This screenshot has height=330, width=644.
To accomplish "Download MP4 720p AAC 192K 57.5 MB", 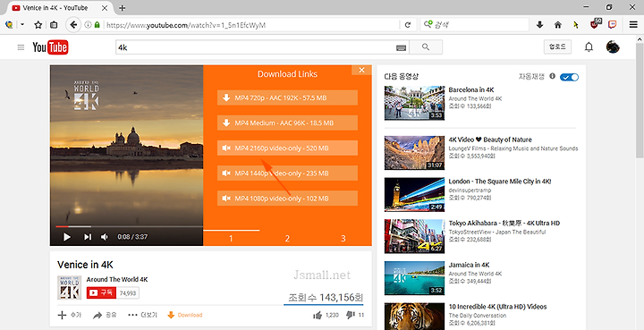I will (287, 97).
